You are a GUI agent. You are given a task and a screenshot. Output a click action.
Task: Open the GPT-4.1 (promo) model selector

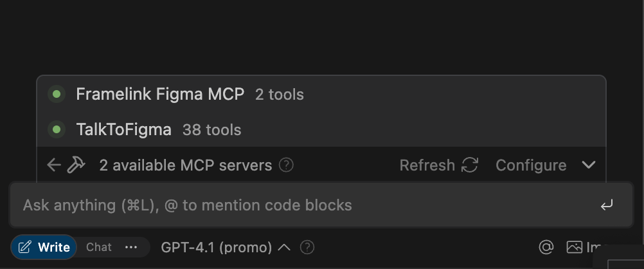click(x=225, y=247)
